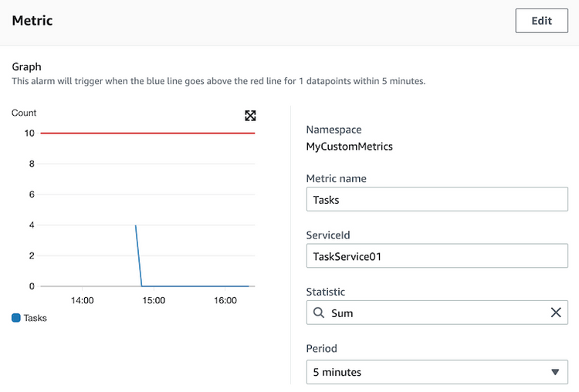This screenshot has height=392, width=579.
Task: Select the 16:00 time axis label
Action: (225, 300)
